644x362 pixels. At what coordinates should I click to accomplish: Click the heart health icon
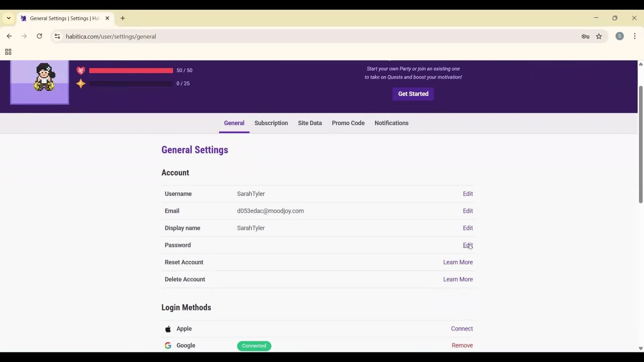coord(81,70)
